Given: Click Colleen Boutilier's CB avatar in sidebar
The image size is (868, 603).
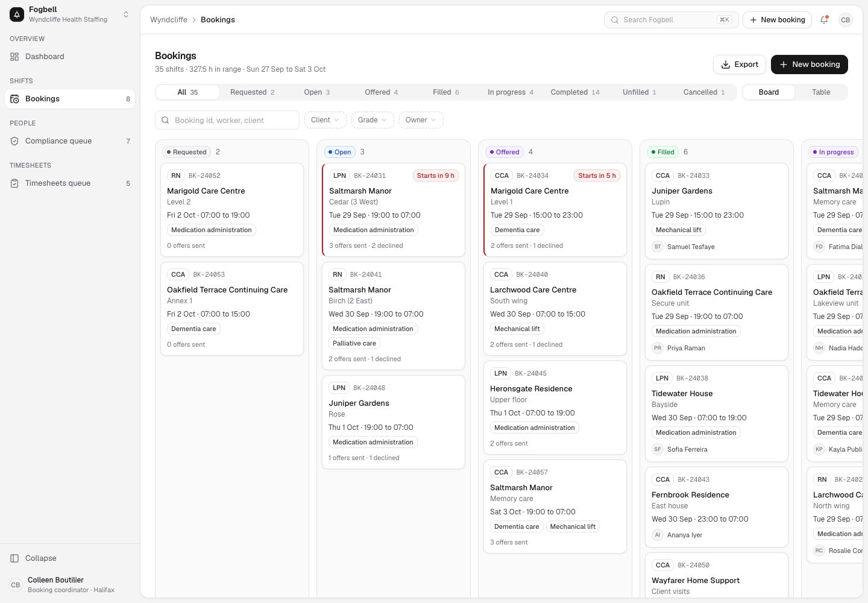Looking at the screenshot, I should pos(16,585).
